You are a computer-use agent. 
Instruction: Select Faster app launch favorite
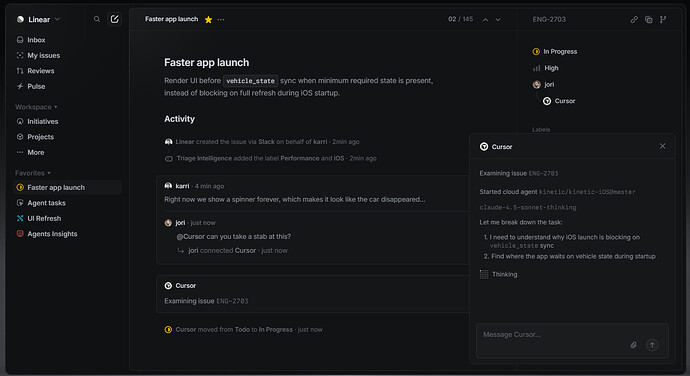click(x=68, y=188)
